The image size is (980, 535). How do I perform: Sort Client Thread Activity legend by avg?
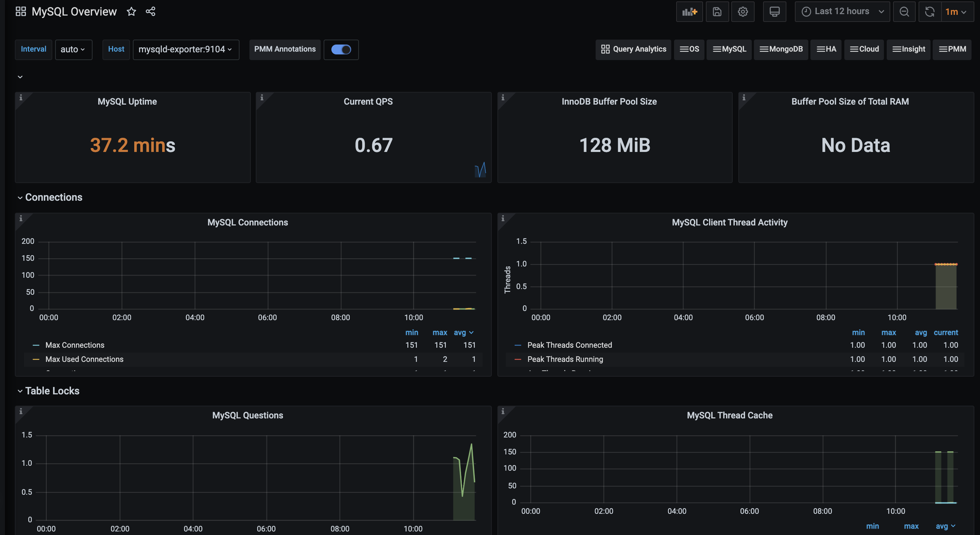point(921,333)
